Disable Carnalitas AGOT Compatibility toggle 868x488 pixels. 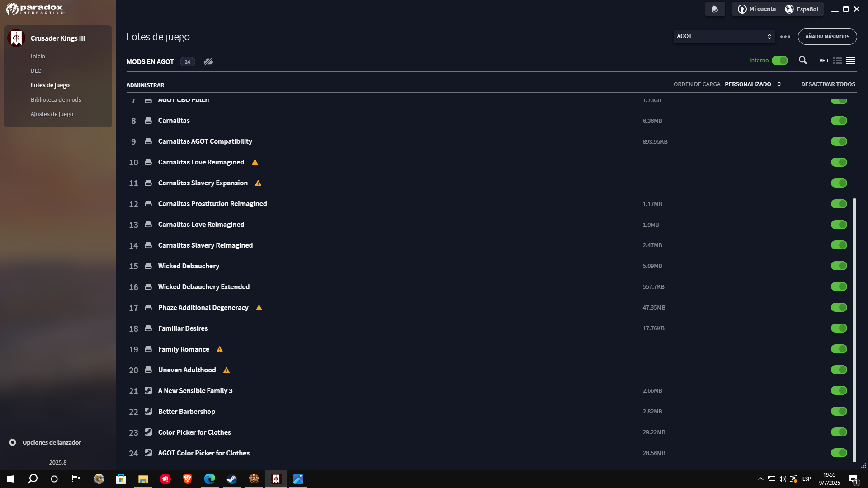(839, 141)
